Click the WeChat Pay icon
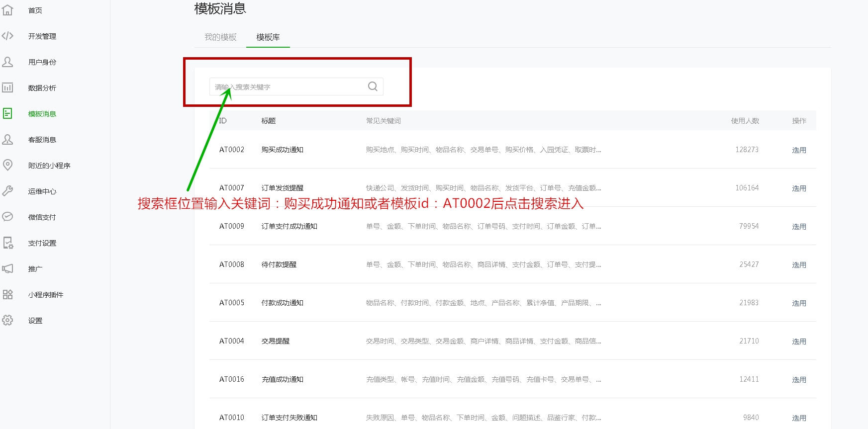Viewport: 868px width, 429px height. click(7, 217)
